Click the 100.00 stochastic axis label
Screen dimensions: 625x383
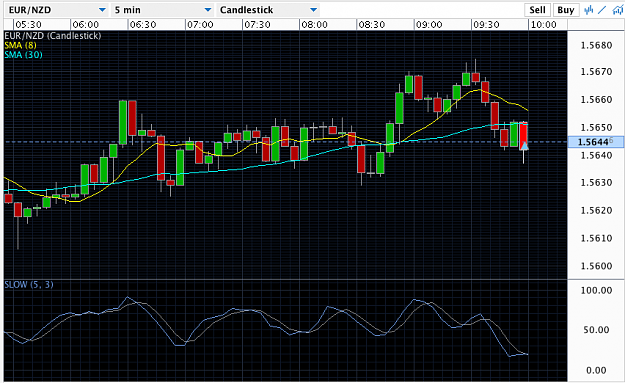pos(596,290)
